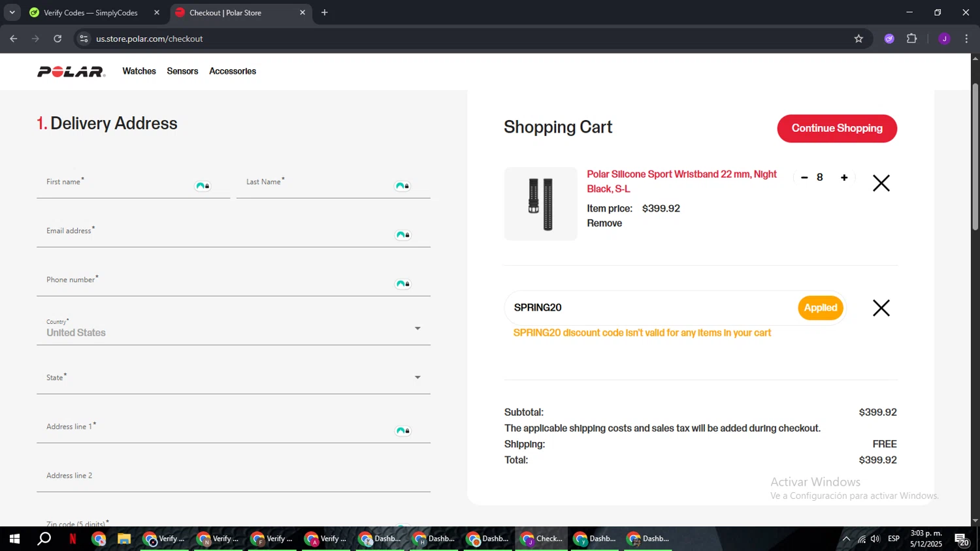Open the network status icon
The height and width of the screenshot is (551, 980).
[x=862, y=539]
